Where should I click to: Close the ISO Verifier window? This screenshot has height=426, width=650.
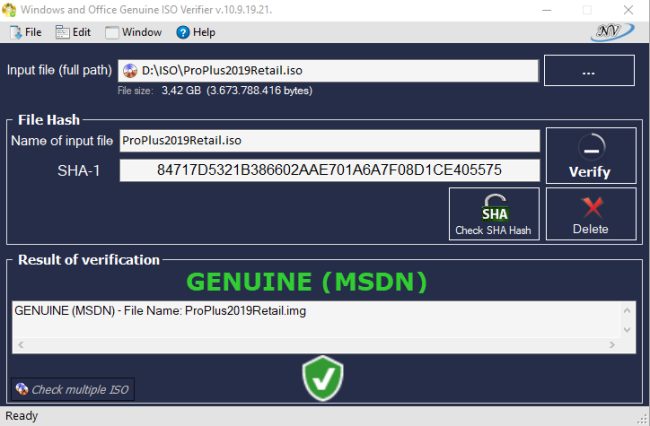click(628, 10)
